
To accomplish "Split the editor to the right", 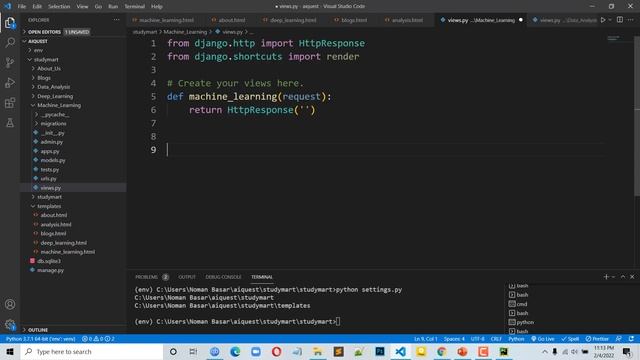I will pos(620,20).
